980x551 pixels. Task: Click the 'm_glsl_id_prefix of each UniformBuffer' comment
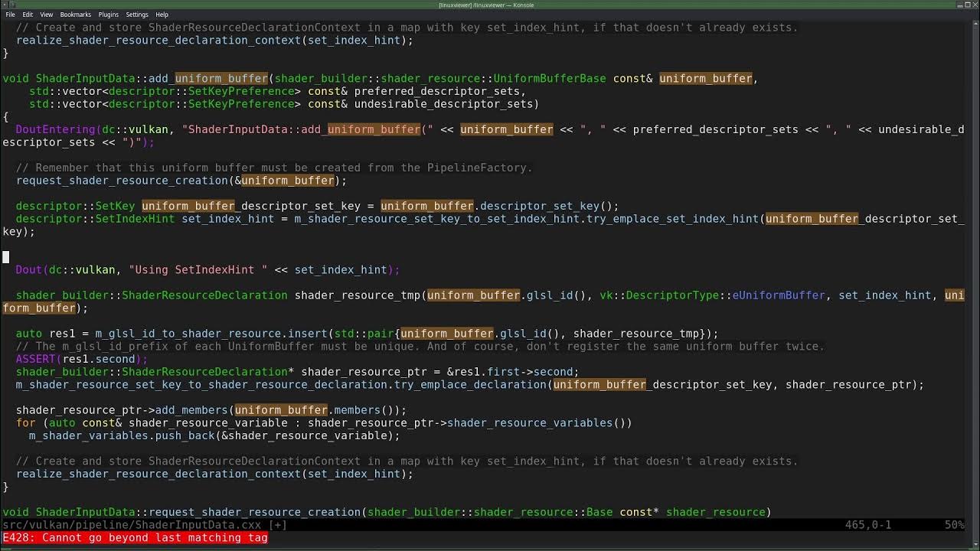pyautogui.click(x=420, y=346)
